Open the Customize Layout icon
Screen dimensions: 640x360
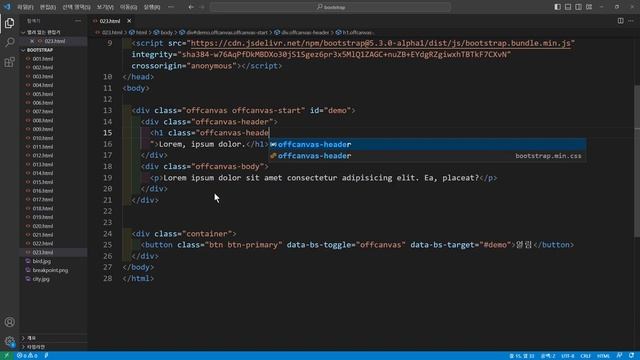click(589, 7)
